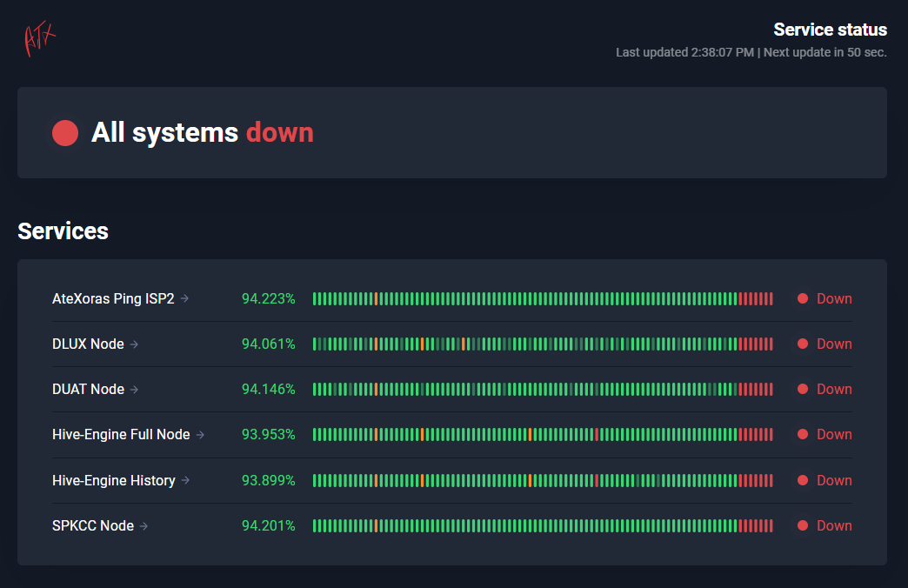The image size is (908, 588).
Task: Open the arrow icon next to AteXoras Ping ISP2
Action: coord(184,298)
